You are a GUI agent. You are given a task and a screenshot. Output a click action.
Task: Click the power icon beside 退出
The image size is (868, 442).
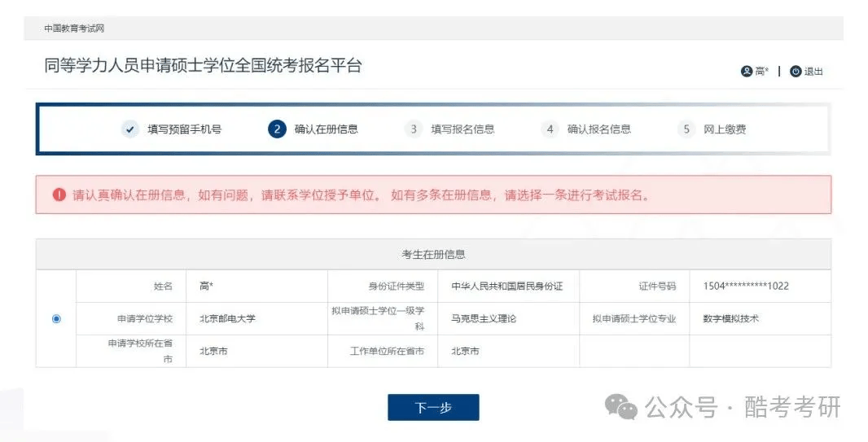796,72
